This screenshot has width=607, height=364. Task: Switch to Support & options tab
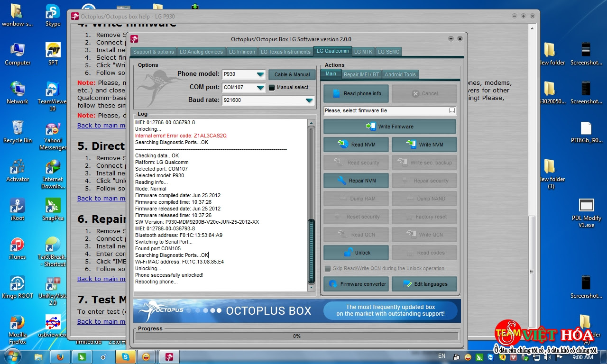(153, 52)
